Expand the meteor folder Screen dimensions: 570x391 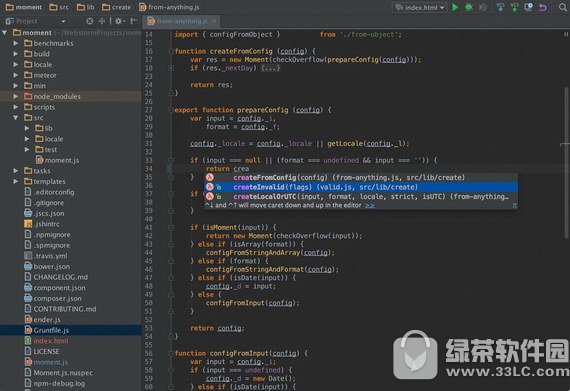[x=16, y=75]
